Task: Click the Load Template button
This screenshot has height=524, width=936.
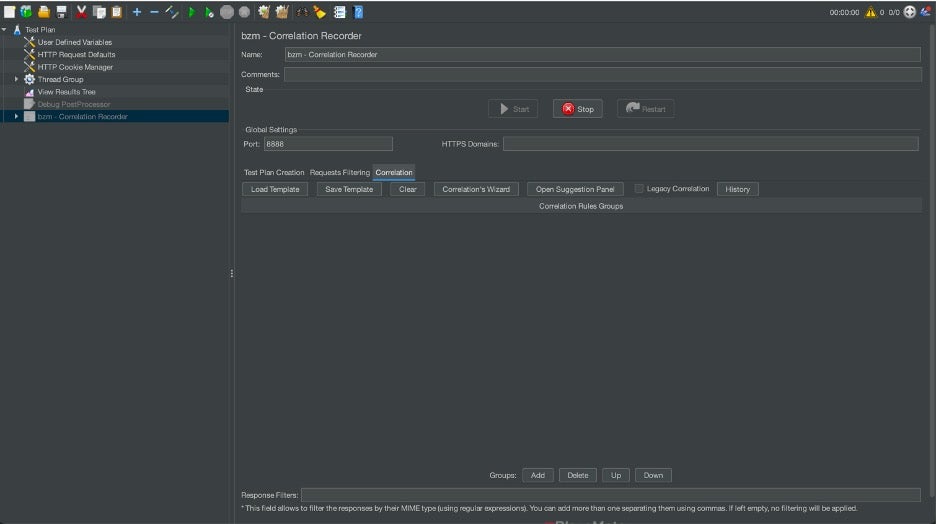Action: tap(275, 189)
